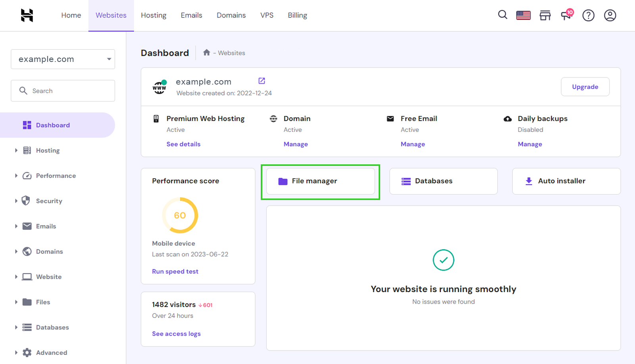The width and height of the screenshot is (635, 364).
Task: Click the Domains globe sidebar icon
Action: 27,251
